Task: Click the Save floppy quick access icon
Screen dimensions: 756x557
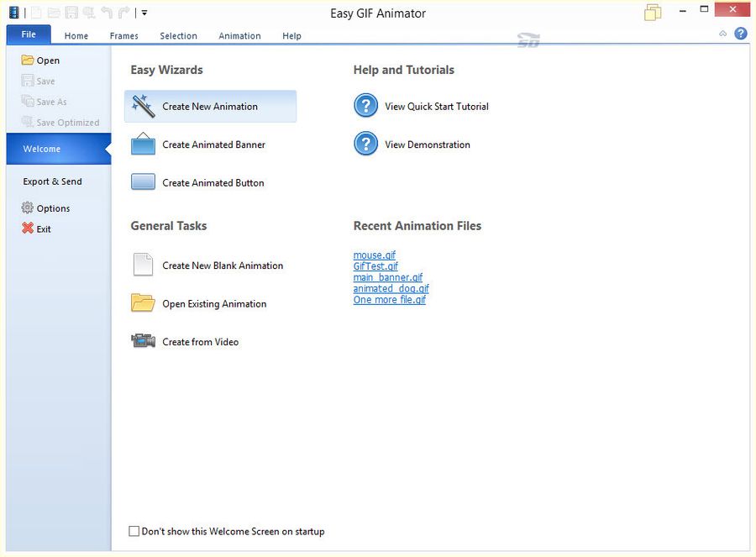Action: (71, 13)
